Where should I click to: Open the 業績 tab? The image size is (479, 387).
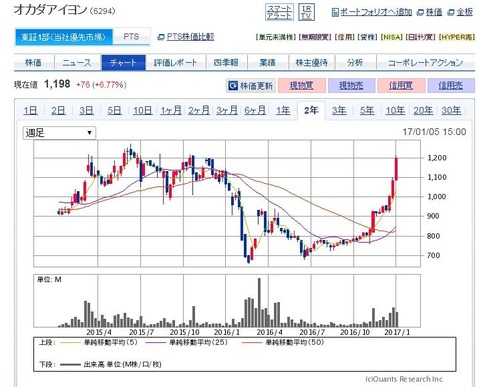tap(268, 63)
